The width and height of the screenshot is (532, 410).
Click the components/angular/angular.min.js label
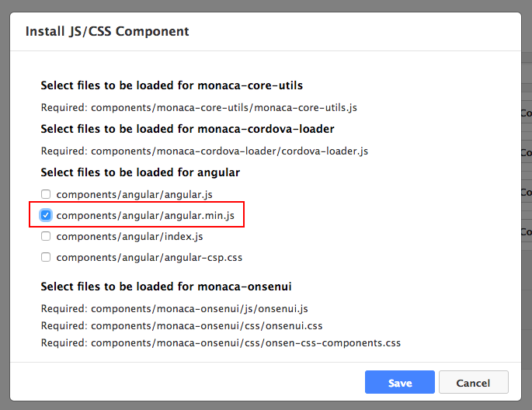tap(145, 216)
